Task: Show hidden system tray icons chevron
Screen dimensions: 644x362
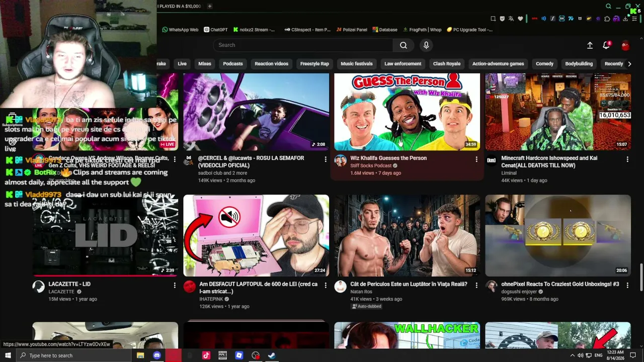Action: 572,355
